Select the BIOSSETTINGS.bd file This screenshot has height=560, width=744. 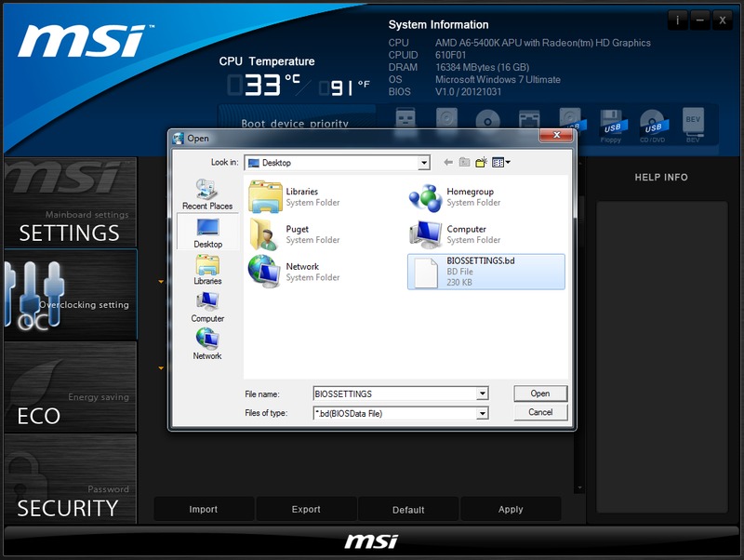click(485, 272)
